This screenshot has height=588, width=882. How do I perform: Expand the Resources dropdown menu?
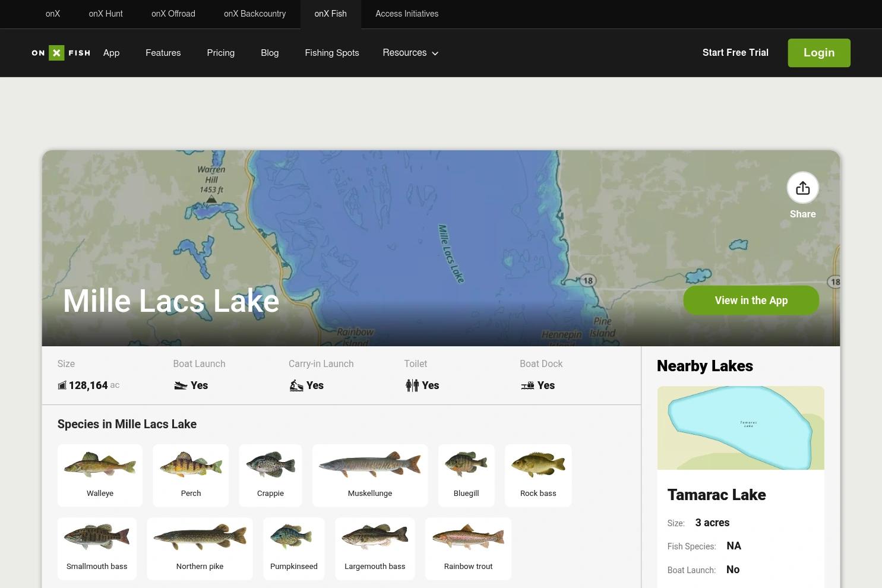pyautogui.click(x=410, y=53)
